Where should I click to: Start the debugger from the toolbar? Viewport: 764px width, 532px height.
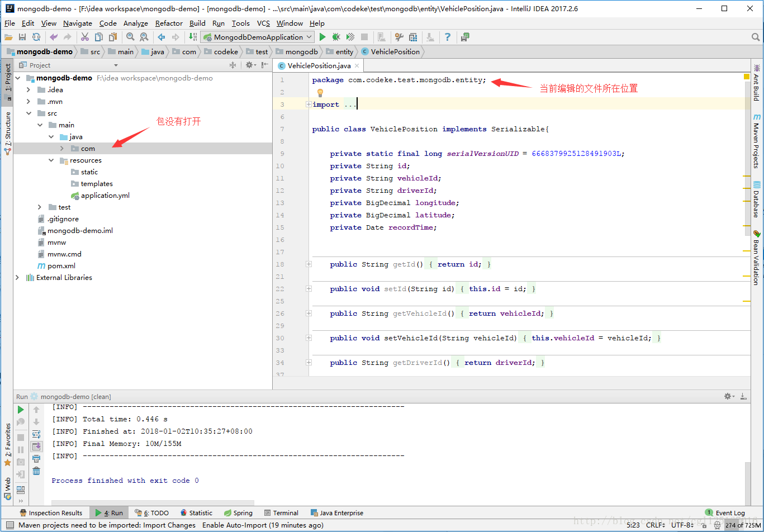[x=335, y=37]
